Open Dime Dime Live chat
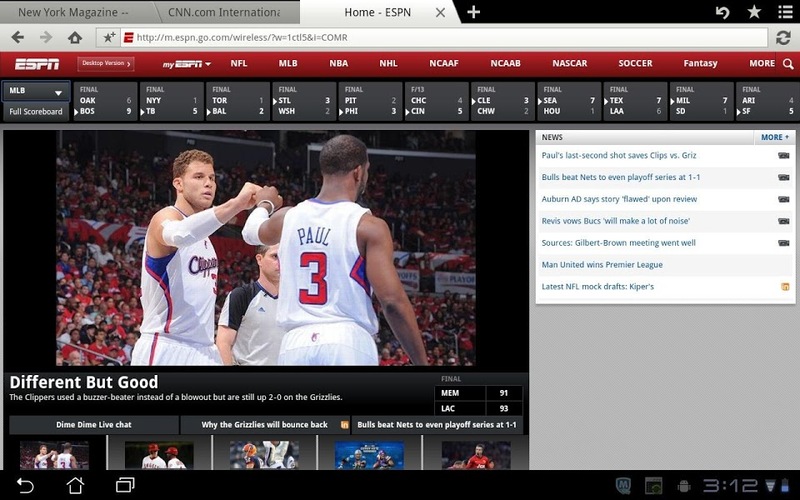 pos(94,424)
